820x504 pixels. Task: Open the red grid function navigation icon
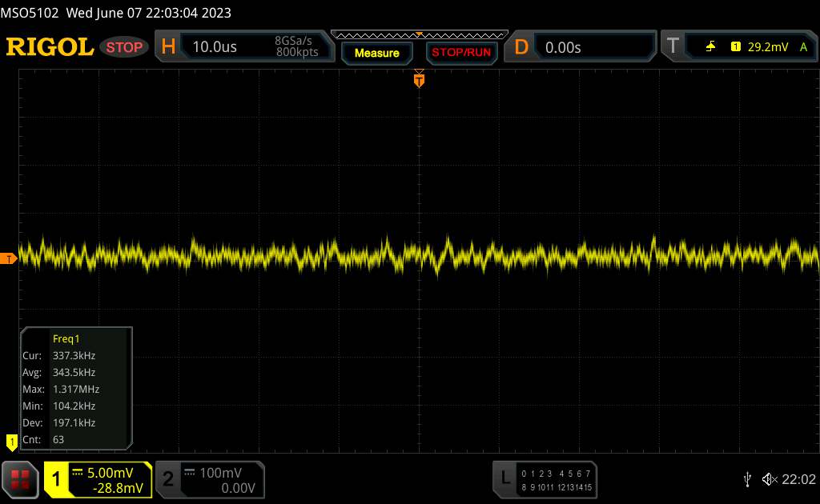coord(20,479)
